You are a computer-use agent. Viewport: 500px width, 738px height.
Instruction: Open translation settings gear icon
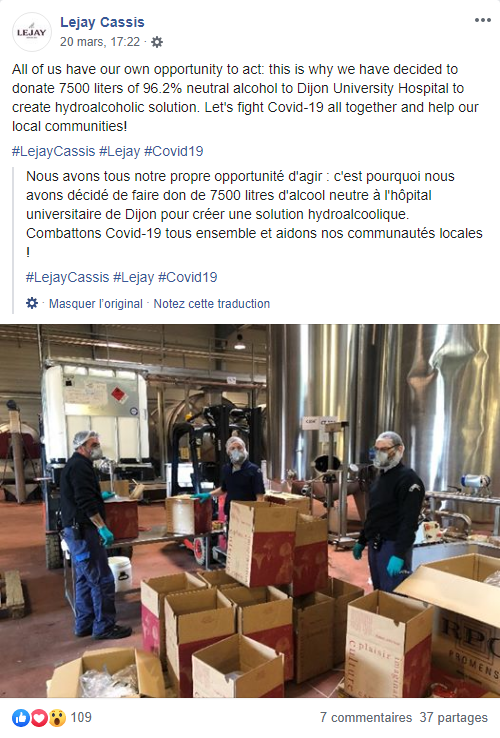32,303
